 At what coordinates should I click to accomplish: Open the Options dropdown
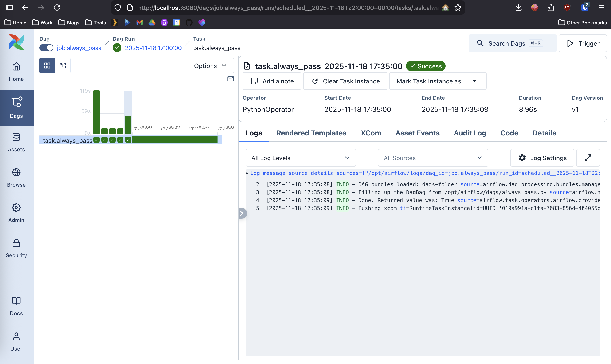[210, 66]
